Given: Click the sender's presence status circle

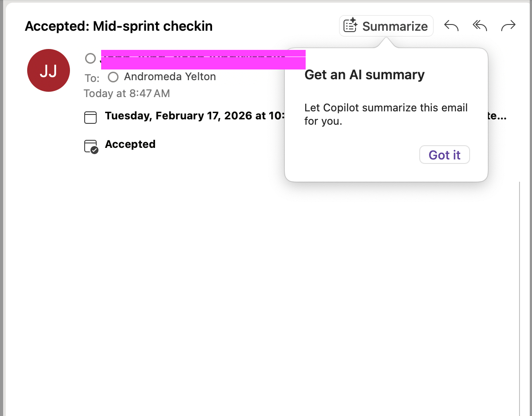Looking at the screenshot, I should [90, 58].
